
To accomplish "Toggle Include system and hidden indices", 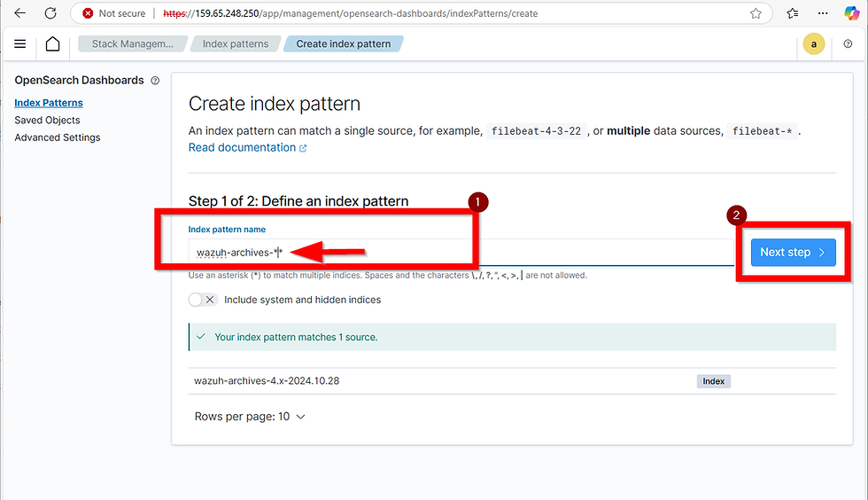I will click(x=202, y=300).
